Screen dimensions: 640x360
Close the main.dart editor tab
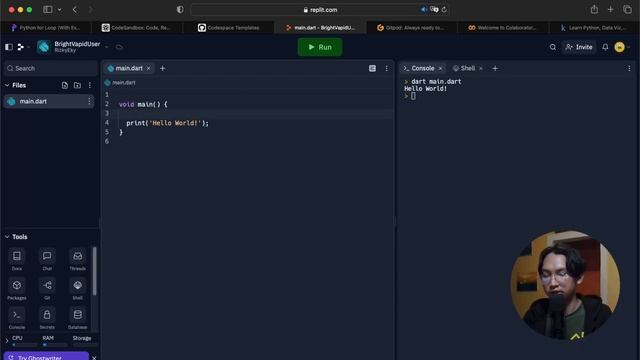pyautogui.click(x=149, y=68)
